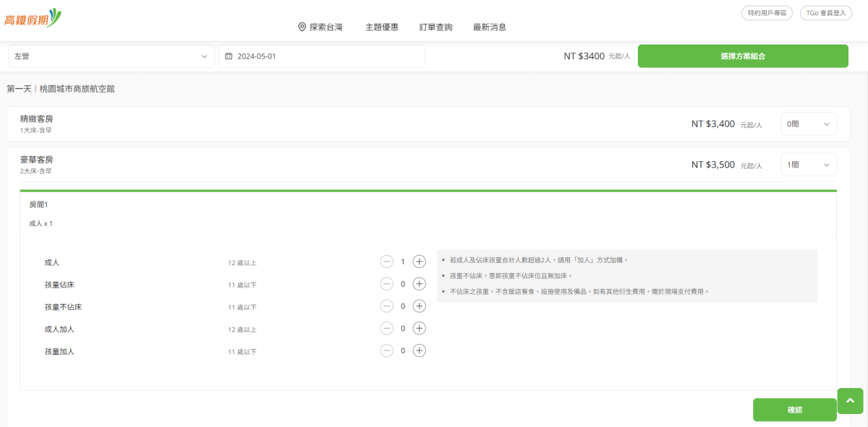Increase 成人加人 with plus icon

coord(419,329)
